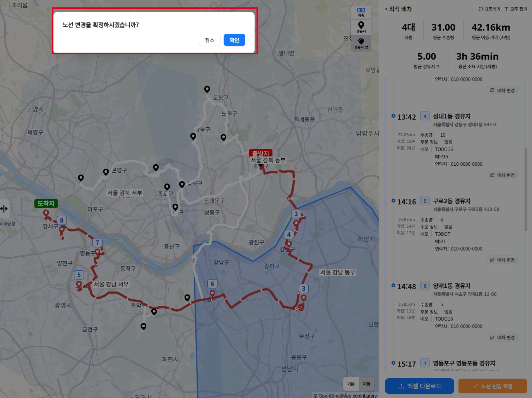Download the Excel file via 엑셀 다운로드

coord(419,386)
